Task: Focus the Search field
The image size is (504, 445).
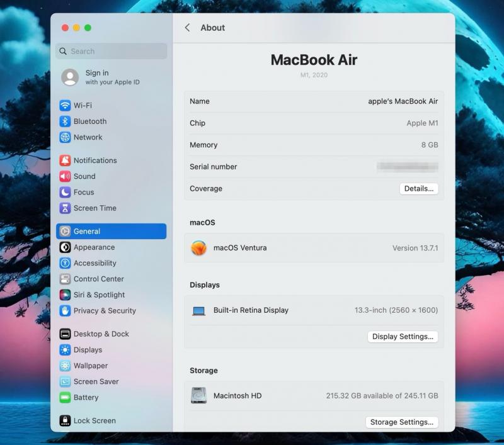Action: click(112, 52)
